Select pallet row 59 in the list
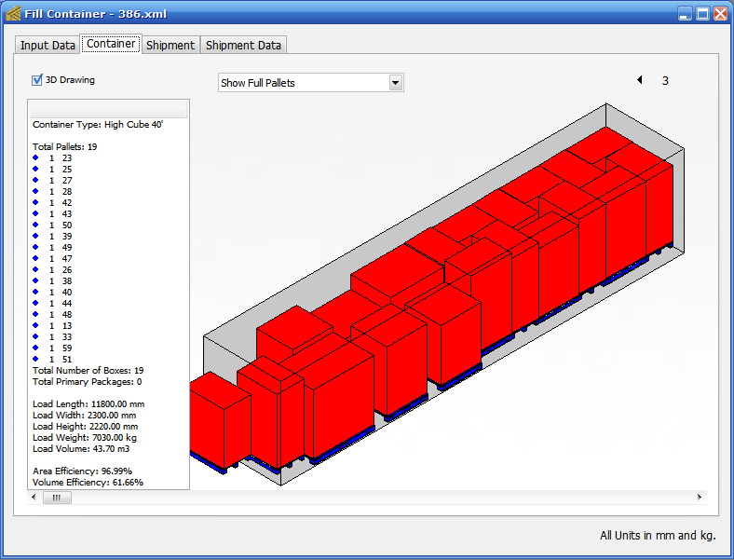Image resolution: width=734 pixels, height=560 pixels. 52,348
